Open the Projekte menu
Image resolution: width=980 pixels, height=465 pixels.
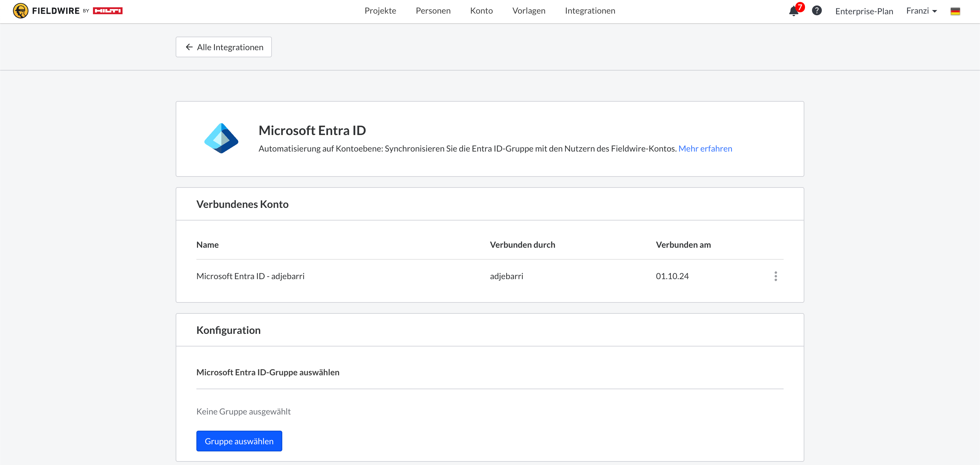[x=380, y=11]
